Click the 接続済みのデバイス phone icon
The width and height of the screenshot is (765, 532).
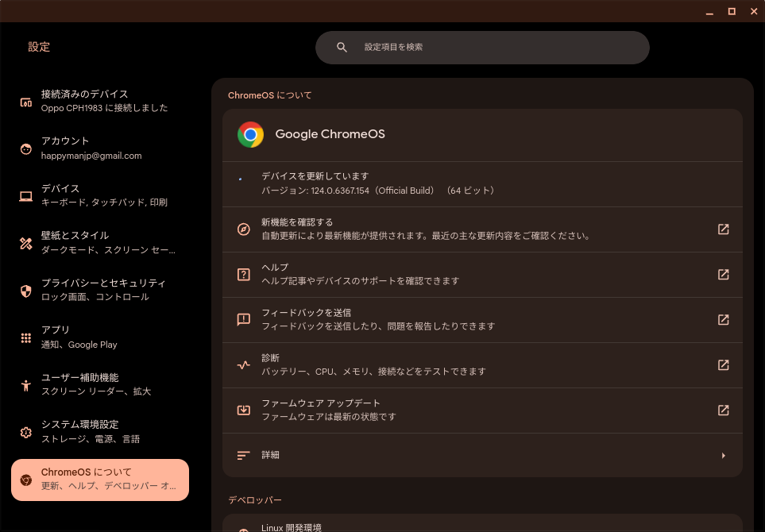click(x=26, y=102)
